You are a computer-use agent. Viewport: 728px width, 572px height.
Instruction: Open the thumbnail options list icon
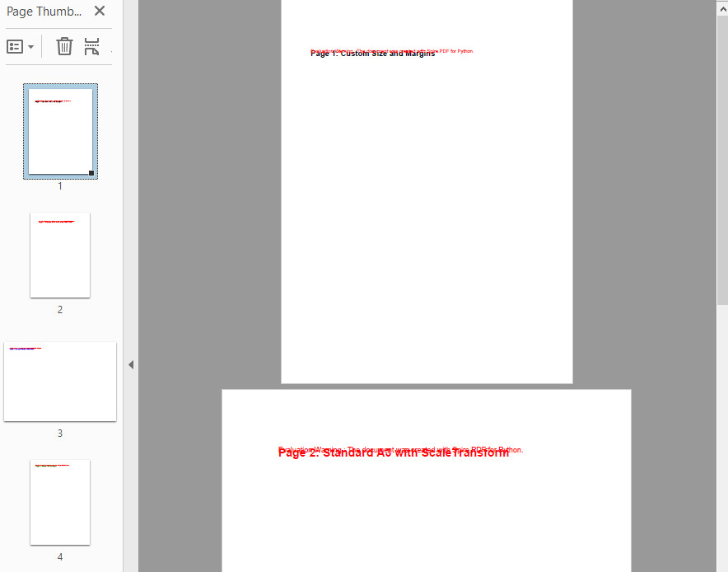click(x=15, y=46)
